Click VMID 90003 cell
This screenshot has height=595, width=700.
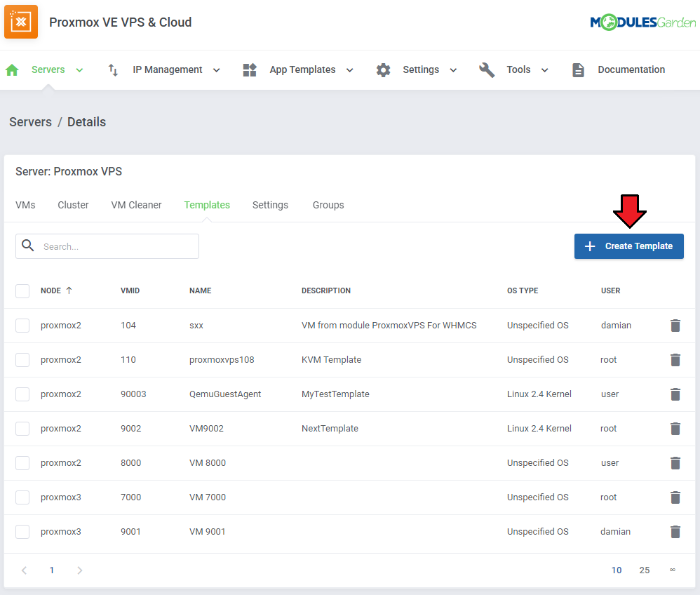coord(133,394)
